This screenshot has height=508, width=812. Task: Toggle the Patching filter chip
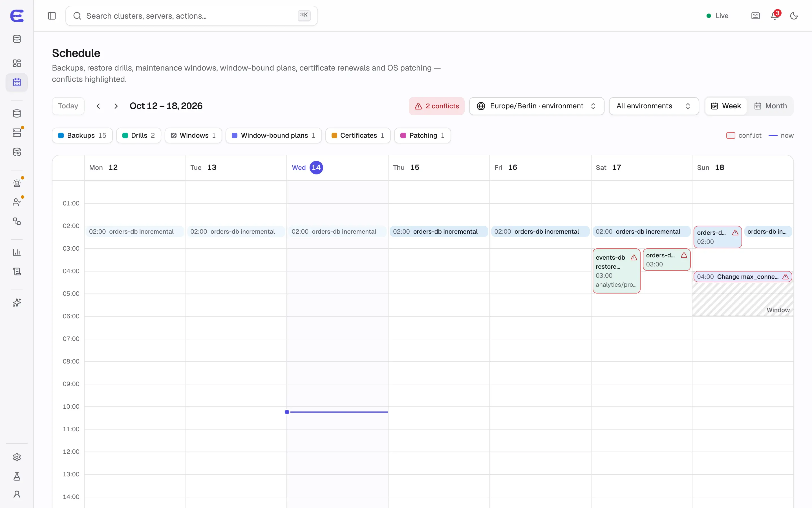[422, 135]
